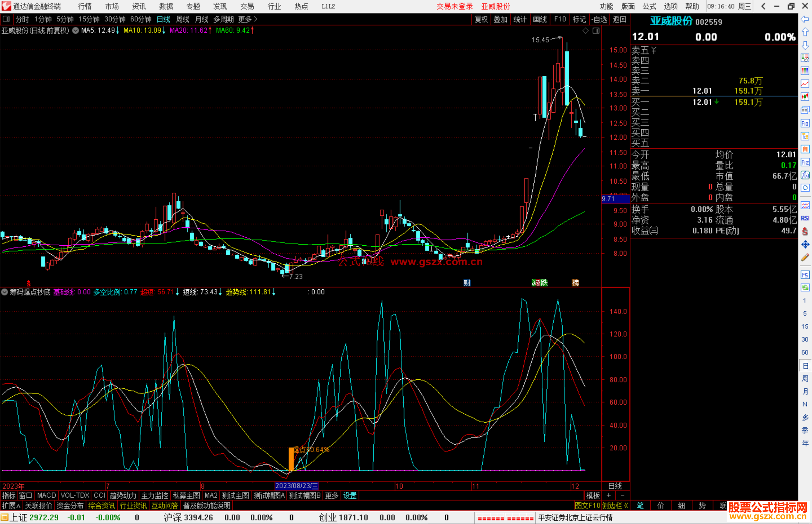This screenshot has width=812, height=524.
Task: Click the 画线 drawing button
Action: point(540,19)
